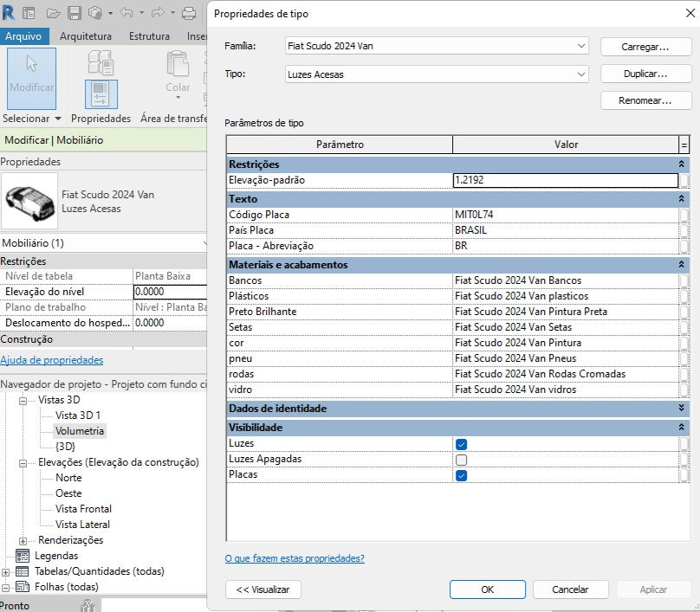Click the Duplicar... button
The width and height of the screenshot is (700, 612).
point(645,74)
